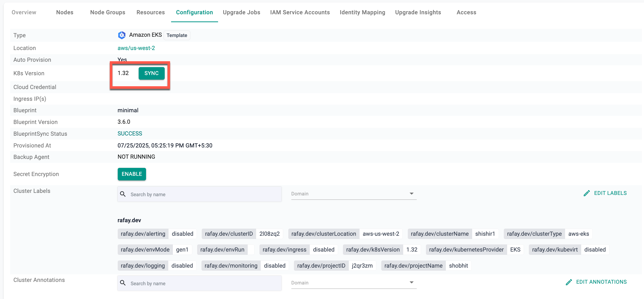This screenshot has width=644, height=299.
Task: Click the Backup Agent NOT RUNNING status
Action: 136,157
